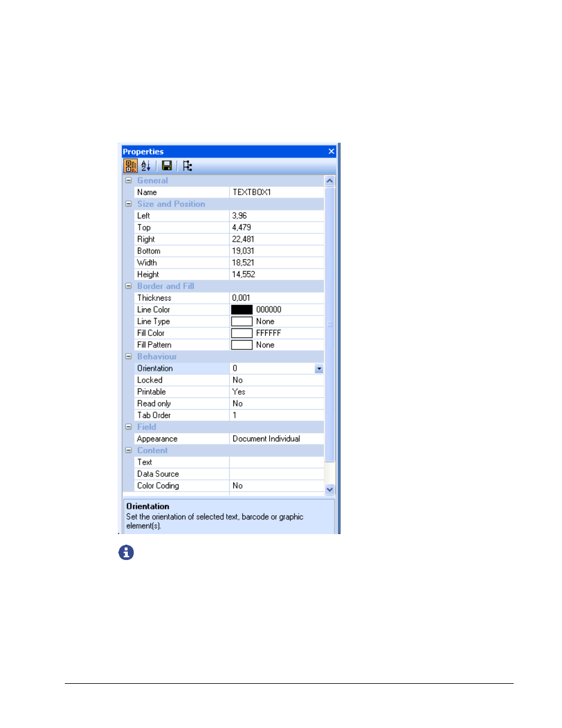Collapse the General section
The height and width of the screenshot is (728, 562).
[x=128, y=180]
